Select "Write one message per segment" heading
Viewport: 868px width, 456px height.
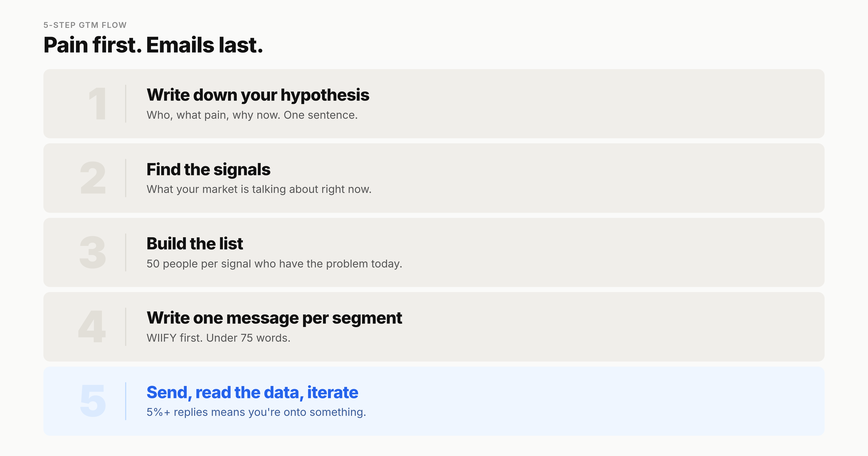tap(274, 318)
